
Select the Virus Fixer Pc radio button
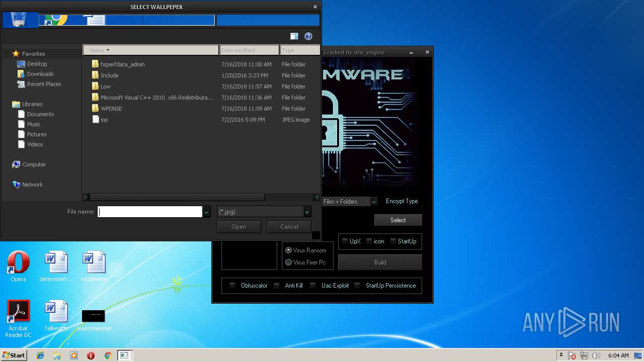288,262
